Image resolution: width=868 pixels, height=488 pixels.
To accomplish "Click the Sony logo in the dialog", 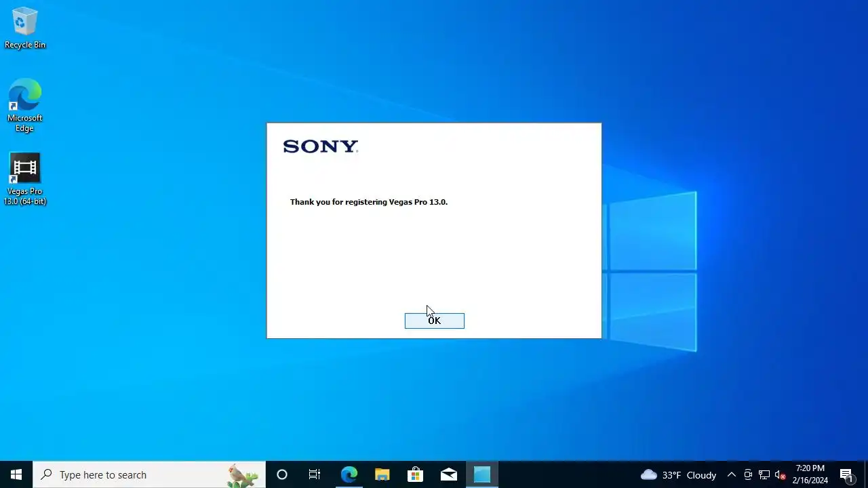I will (x=321, y=146).
